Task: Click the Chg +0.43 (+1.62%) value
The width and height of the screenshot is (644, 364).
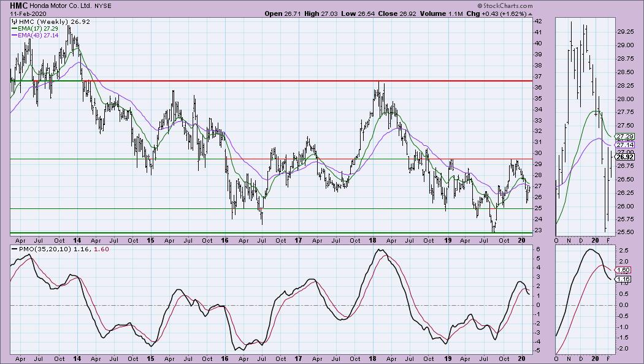Action: click(496, 13)
